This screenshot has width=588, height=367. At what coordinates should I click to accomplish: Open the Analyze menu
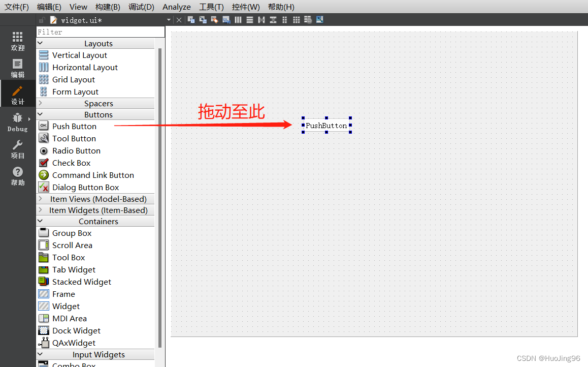[176, 7]
